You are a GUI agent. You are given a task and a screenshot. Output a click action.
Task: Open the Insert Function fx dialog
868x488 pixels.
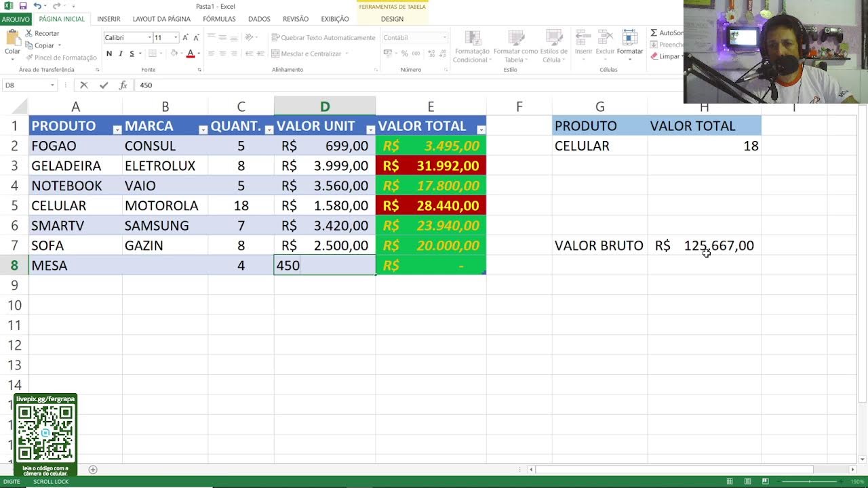click(x=123, y=85)
